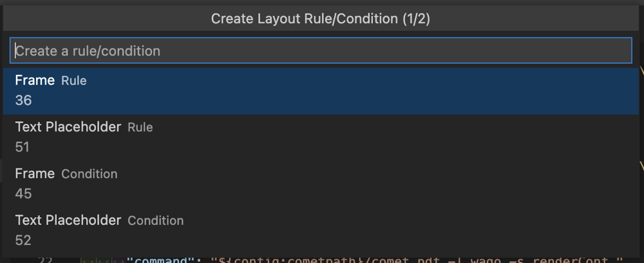The image size is (644, 263).
Task: Click the detail number 52
Action: (x=23, y=240)
